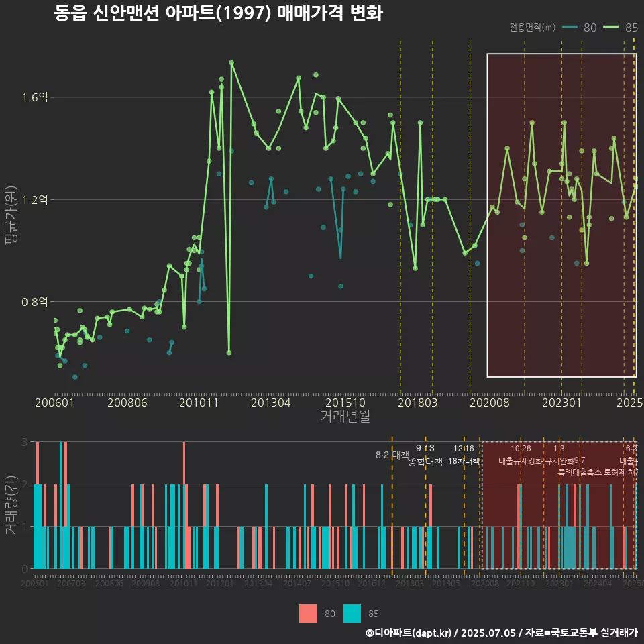Click 201304 on the price chart x-axis

(x=270, y=402)
